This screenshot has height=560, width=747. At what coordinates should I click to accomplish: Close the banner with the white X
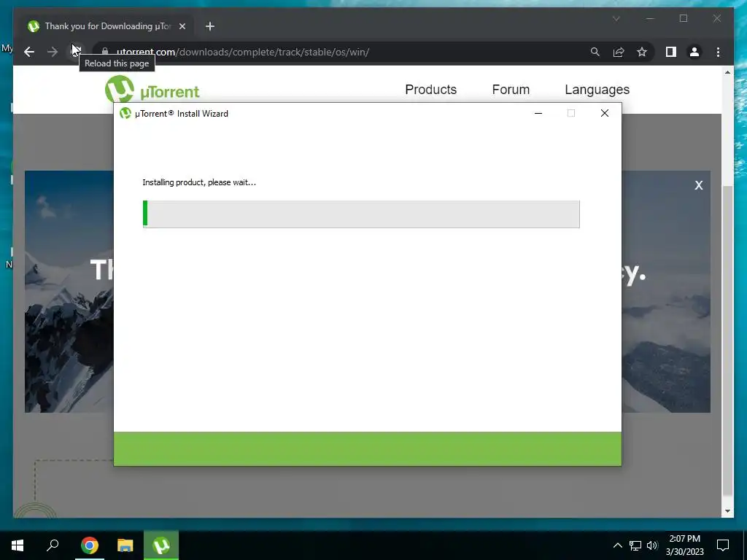pyautogui.click(x=698, y=185)
